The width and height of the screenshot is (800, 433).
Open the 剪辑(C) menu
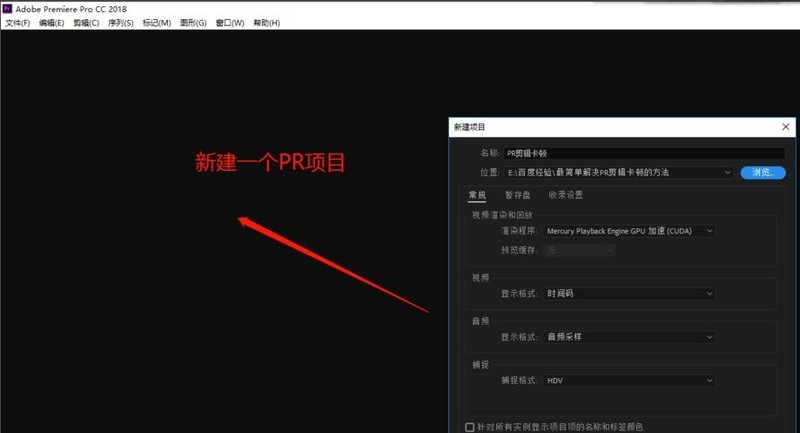(x=86, y=22)
